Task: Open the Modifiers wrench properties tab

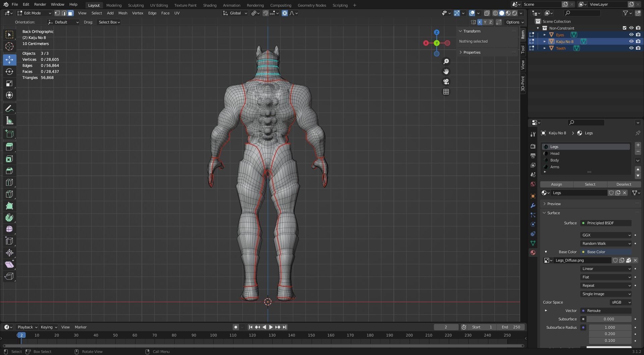Action: (533, 206)
